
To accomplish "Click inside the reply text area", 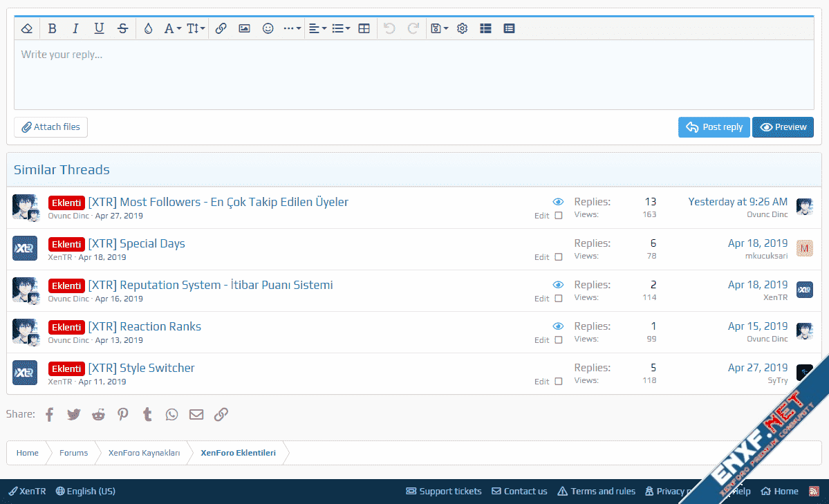I will (x=413, y=76).
